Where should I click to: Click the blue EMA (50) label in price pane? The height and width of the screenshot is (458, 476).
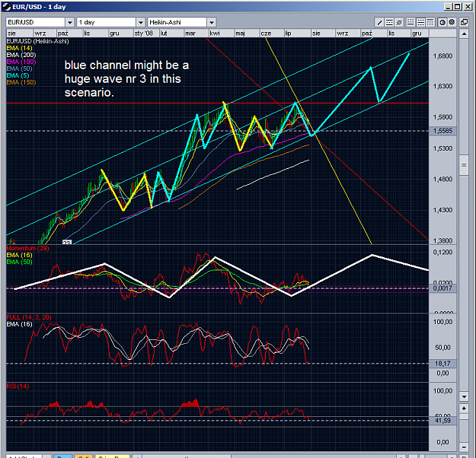(x=19, y=68)
